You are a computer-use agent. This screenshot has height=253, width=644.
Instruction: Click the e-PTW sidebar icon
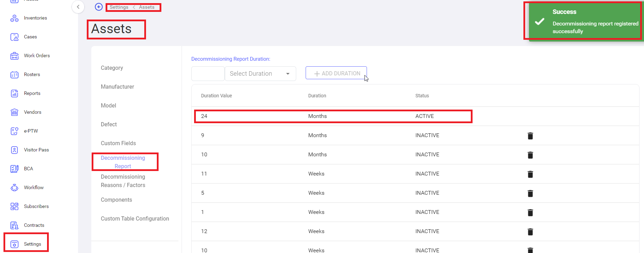pos(14,131)
